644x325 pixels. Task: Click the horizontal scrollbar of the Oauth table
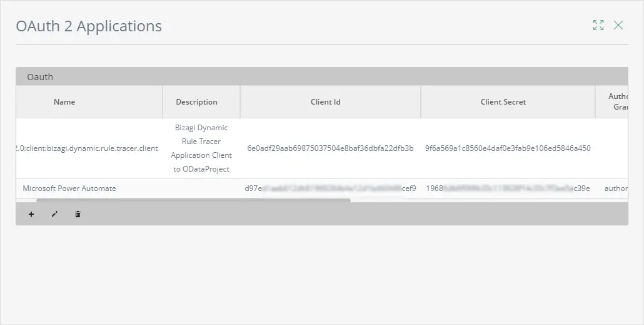point(193,200)
